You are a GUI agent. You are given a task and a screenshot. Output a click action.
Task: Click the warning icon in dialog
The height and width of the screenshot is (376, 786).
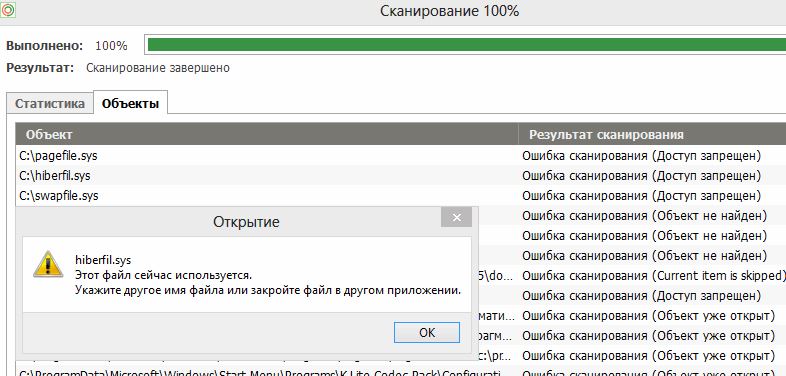48,264
